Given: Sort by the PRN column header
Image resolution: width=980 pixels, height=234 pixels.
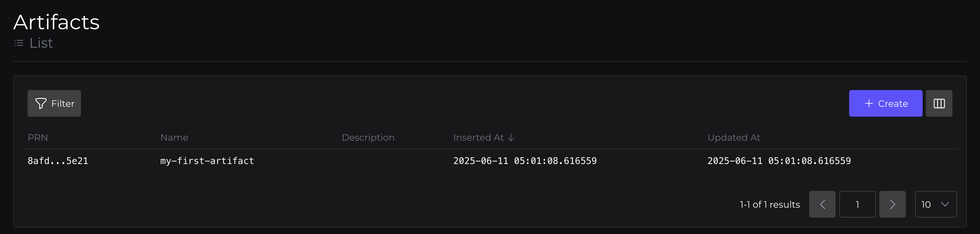Looking at the screenshot, I should pos(38,138).
